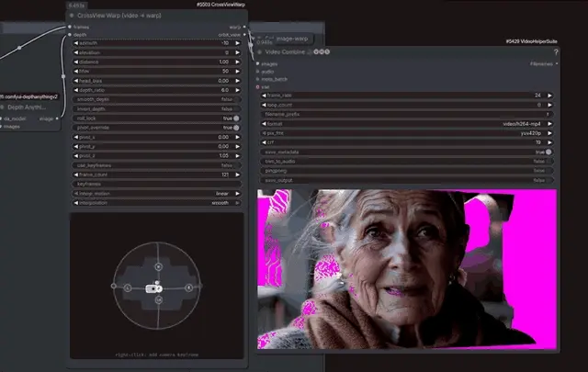This screenshot has width=588, height=372.
Task: Increase frame_count with its right arrow
Action: (x=237, y=175)
